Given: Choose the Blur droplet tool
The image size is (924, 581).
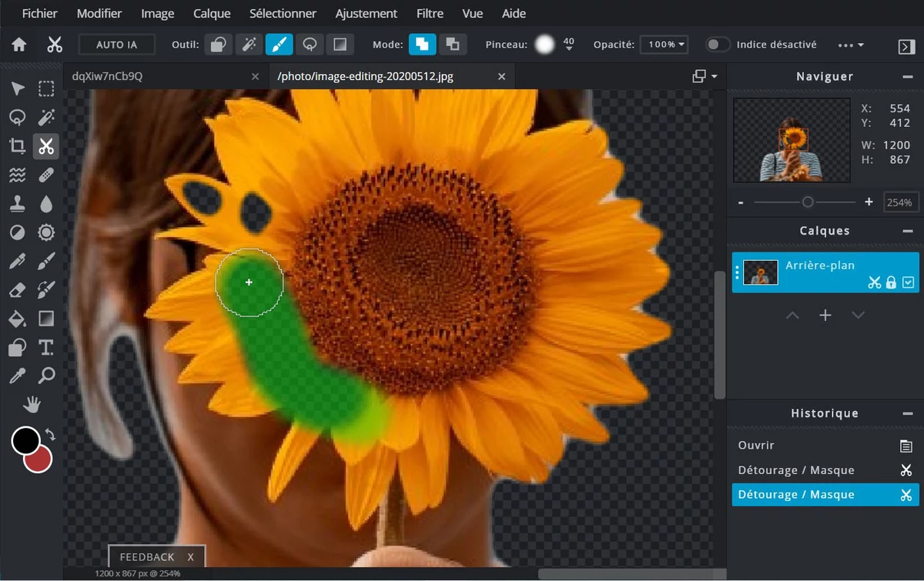Looking at the screenshot, I should click(46, 204).
